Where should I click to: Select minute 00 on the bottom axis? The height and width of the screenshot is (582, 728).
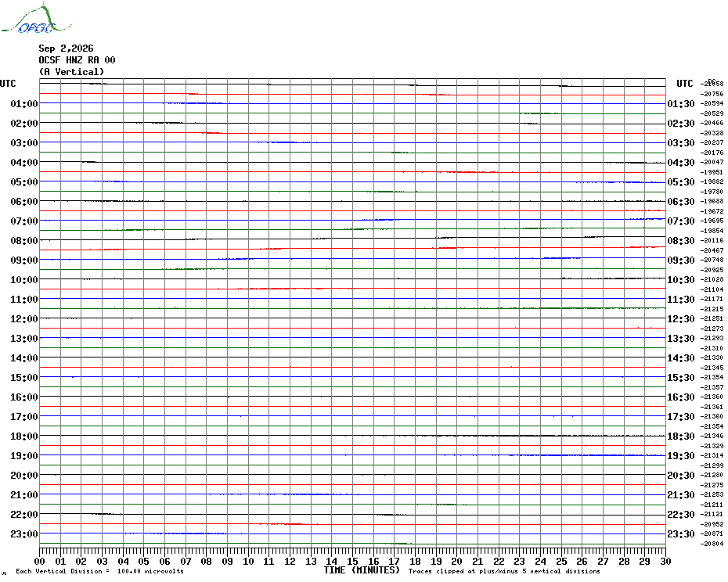point(39,562)
